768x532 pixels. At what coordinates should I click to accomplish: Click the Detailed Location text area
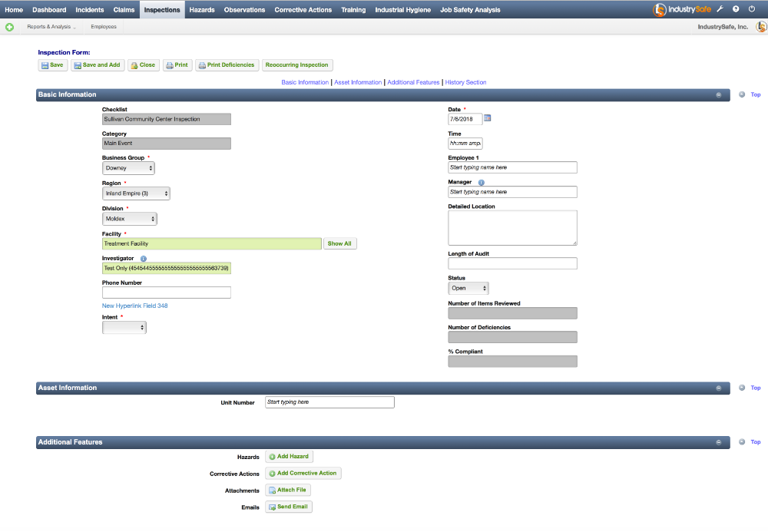click(512, 228)
